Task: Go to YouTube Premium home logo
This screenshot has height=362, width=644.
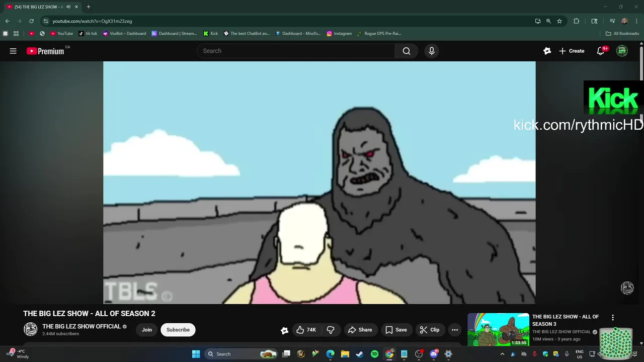Action: [x=45, y=51]
